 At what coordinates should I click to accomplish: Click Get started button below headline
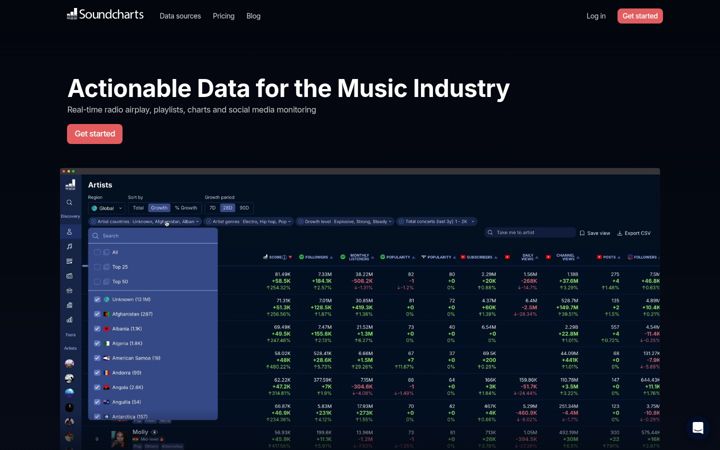(x=95, y=134)
